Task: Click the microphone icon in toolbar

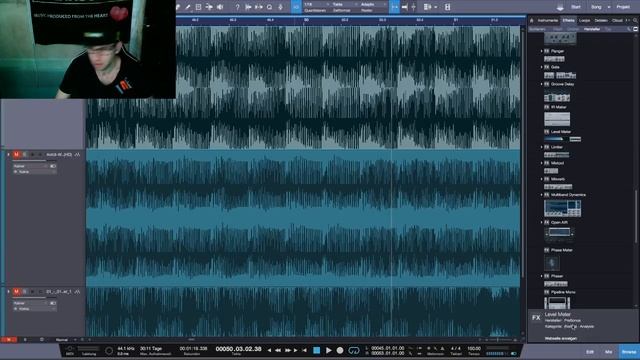Action: click(280, 7)
